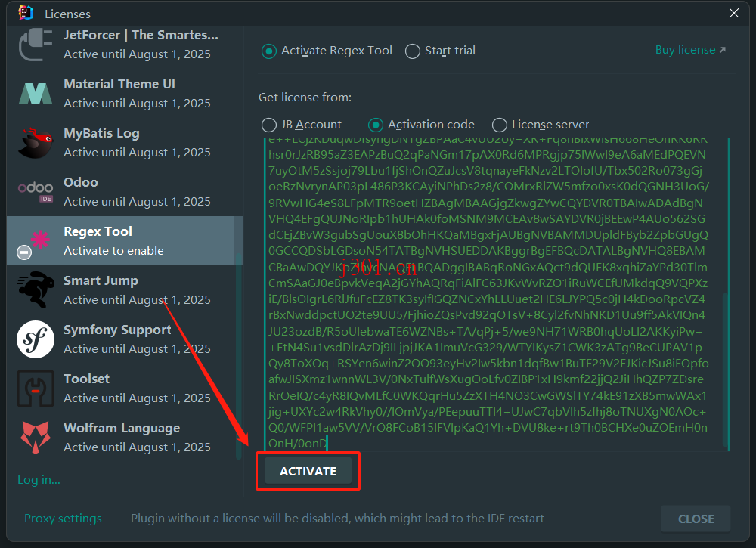
Task: Click the Material Theme UI icon
Action: [x=36, y=94]
